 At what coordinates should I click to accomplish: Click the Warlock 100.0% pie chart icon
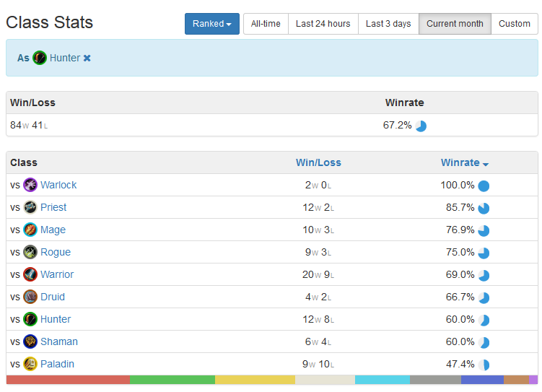[x=484, y=186]
